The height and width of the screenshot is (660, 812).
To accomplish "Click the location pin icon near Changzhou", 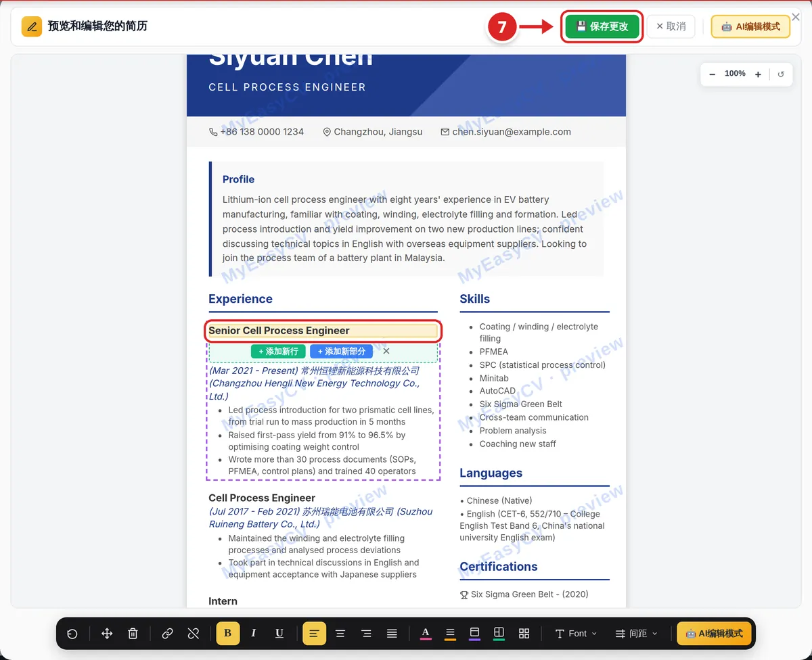I will tap(327, 133).
